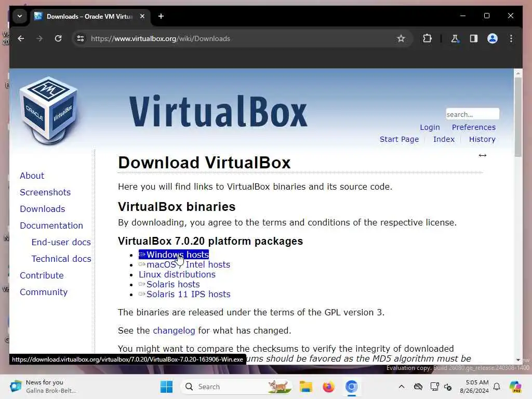Click the scrollbar up arrow
532x399 pixels.
[x=518, y=73]
